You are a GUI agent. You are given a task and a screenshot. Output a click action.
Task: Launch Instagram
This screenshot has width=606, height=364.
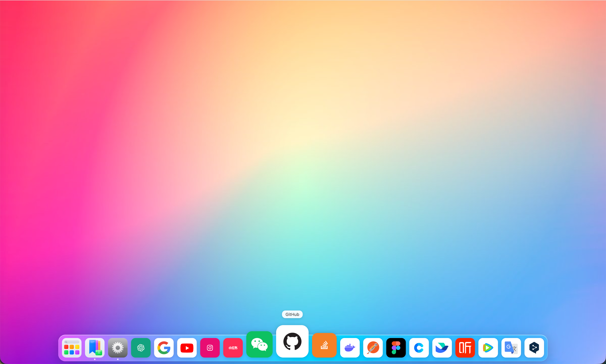(x=209, y=348)
